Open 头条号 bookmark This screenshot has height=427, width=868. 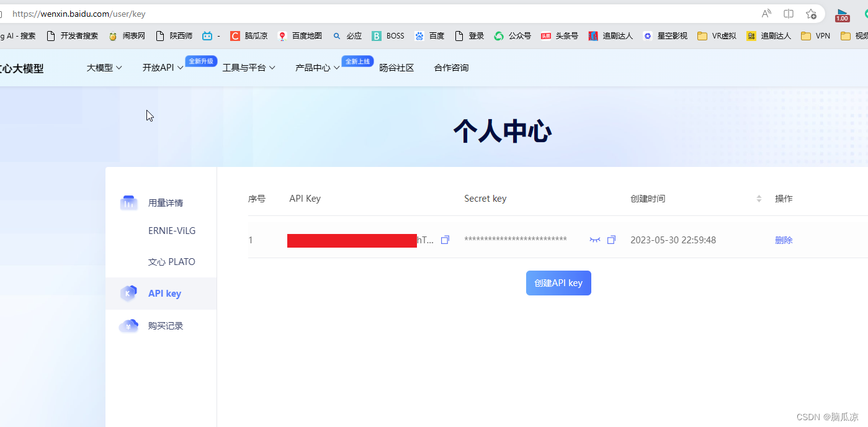point(560,36)
